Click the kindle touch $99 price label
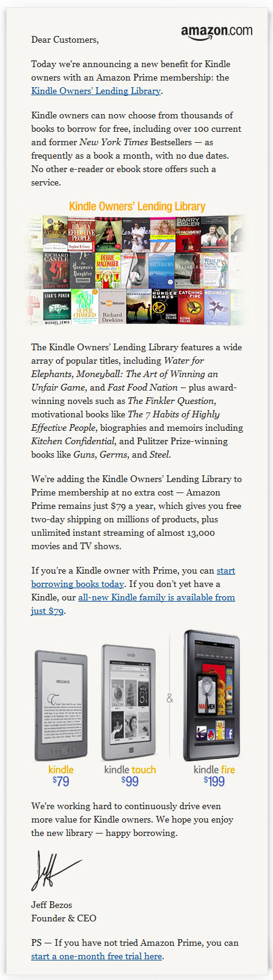The image size is (273, 980). tap(129, 775)
